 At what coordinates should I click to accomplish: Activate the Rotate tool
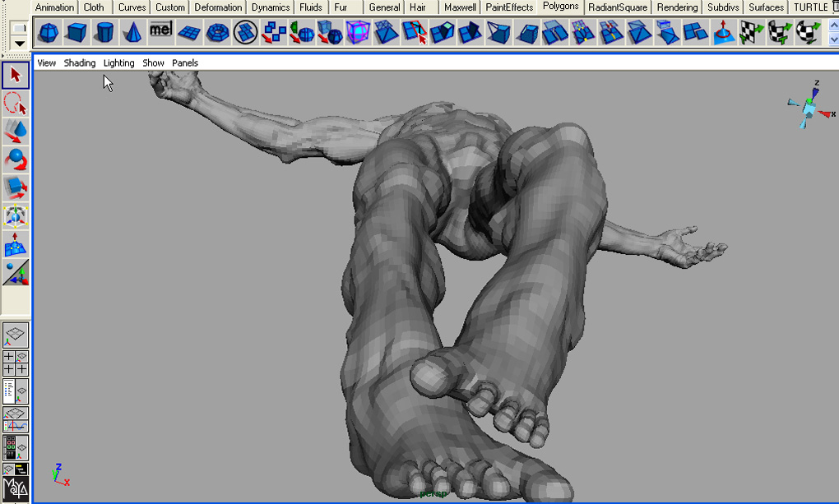tap(16, 160)
